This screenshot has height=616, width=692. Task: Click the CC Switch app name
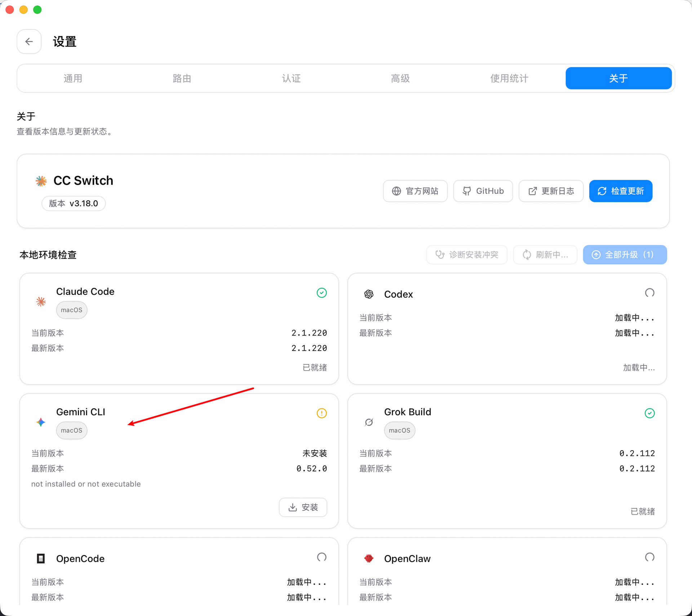[x=83, y=181]
